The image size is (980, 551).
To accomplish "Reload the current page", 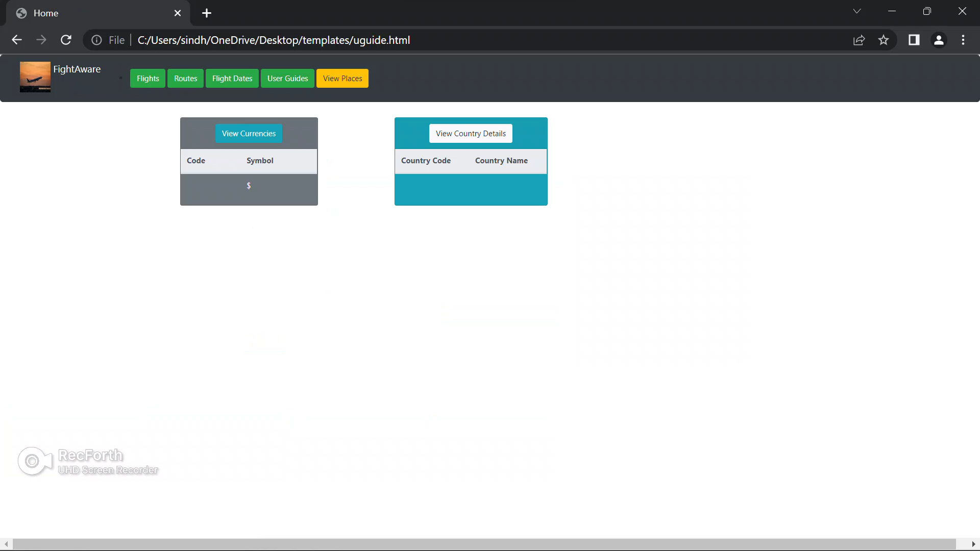I will click(66, 40).
